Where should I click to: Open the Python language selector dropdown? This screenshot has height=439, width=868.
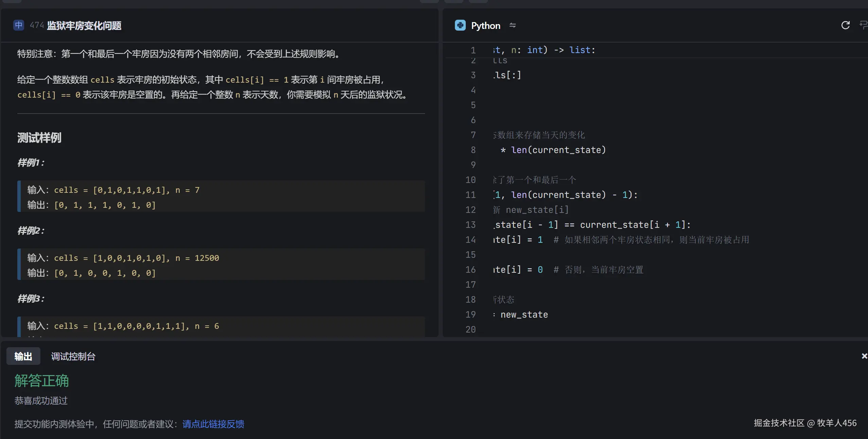485,26
